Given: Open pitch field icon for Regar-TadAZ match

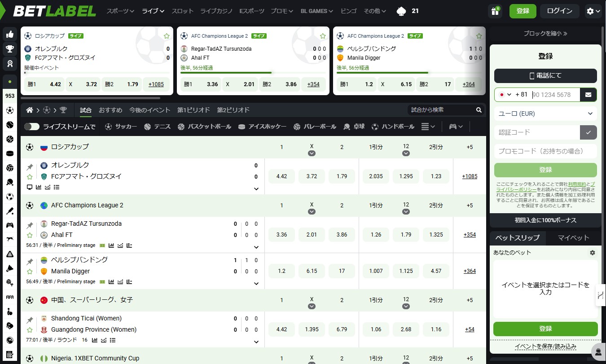Looking at the screenshot, I should (102, 246).
